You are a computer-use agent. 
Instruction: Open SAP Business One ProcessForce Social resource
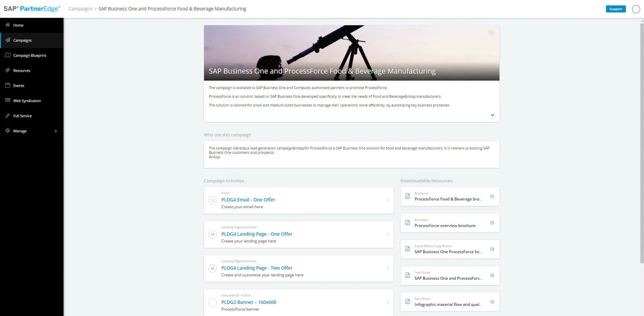click(x=448, y=252)
